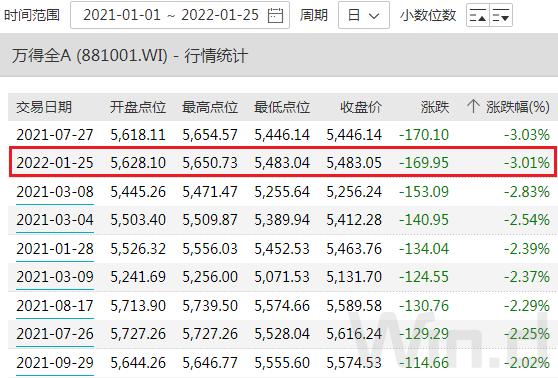Select percent change -2.39%
The height and width of the screenshot is (378, 558).
point(527,249)
